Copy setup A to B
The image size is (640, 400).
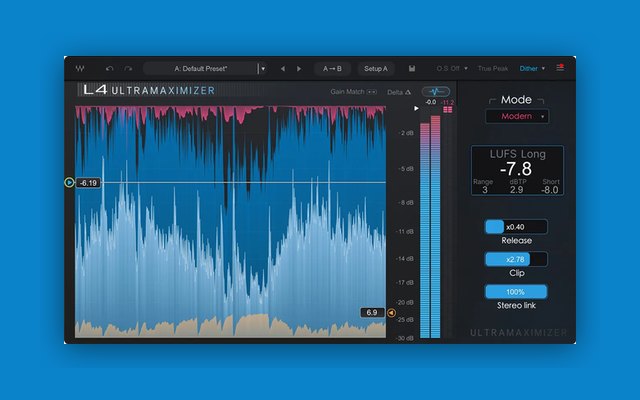coord(332,69)
